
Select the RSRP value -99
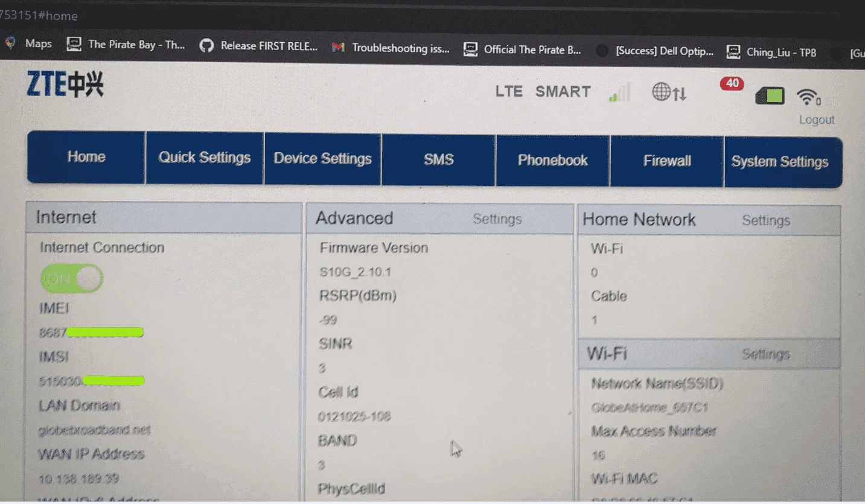coord(328,320)
